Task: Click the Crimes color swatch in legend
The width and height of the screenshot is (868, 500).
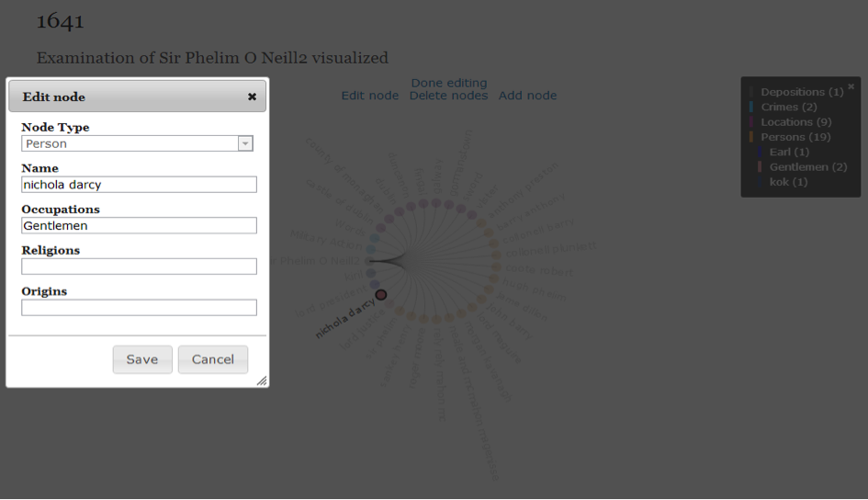Action: (x=752, y=108)
